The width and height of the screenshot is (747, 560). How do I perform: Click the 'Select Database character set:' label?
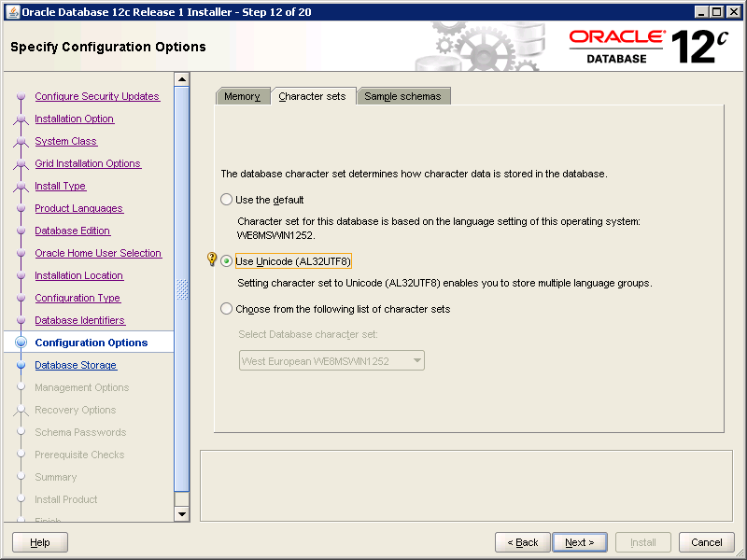point(308,334)
